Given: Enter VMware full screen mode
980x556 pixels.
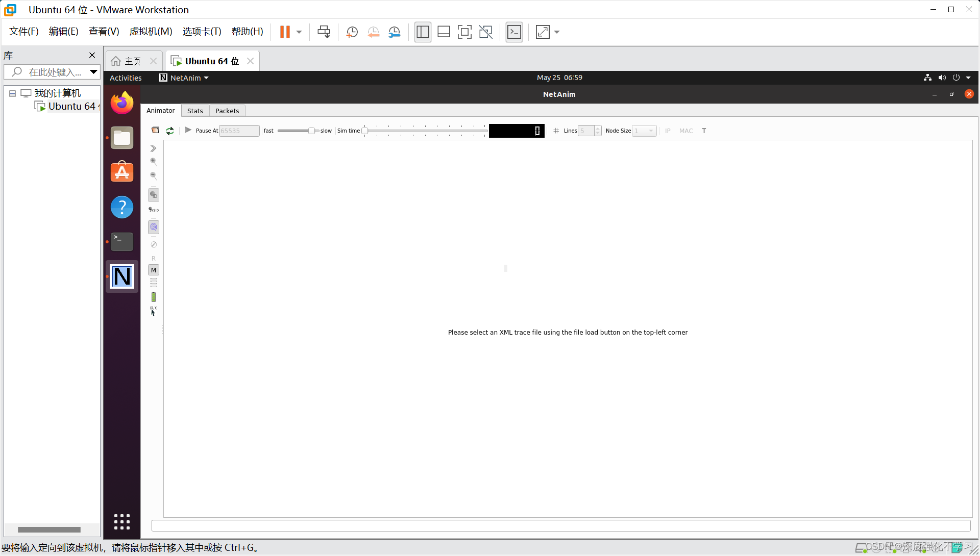Looking at the screenshot, I should coord(464,32).
